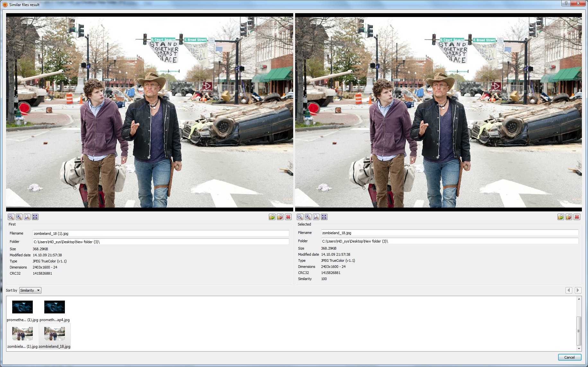Fit the Selected image to window
The height and width of the screenshot is (367, 588).
[x=324, y=217]
